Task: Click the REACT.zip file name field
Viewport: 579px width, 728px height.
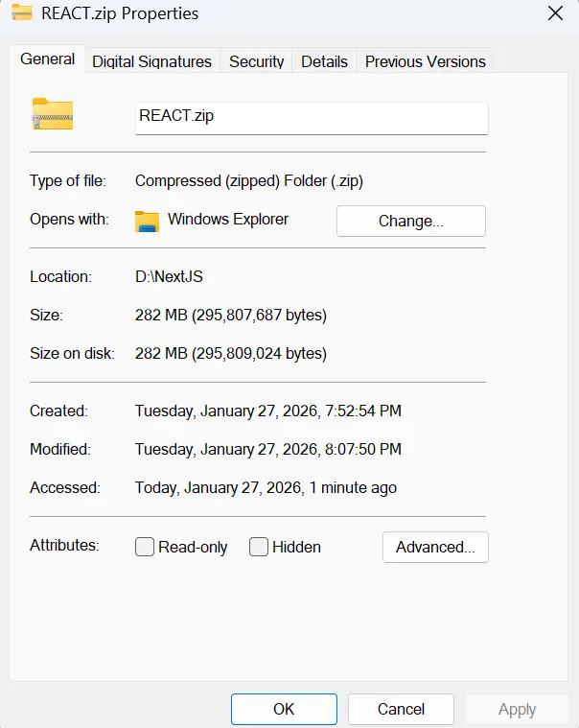Action: (x=312, y=117)
